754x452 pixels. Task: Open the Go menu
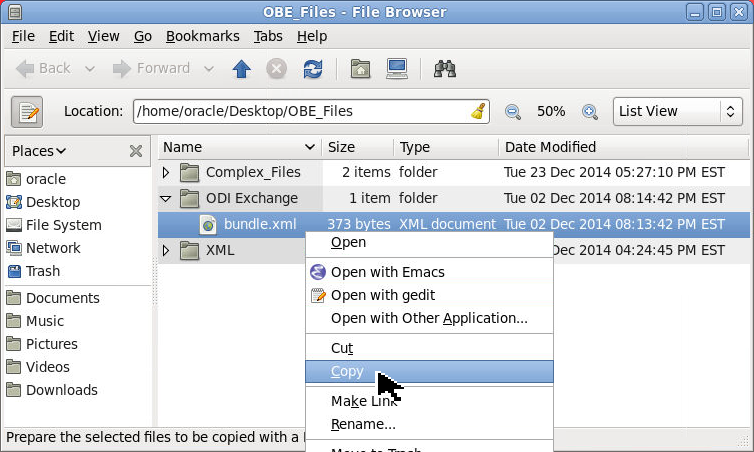(143, 37)
